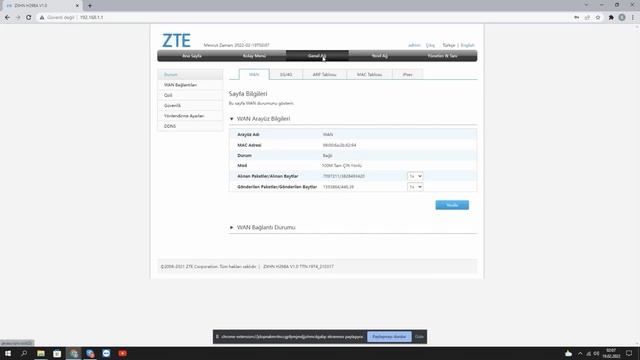This screenshot has width=640, height=360.
Task: Click the not-secure warning icon in address bar
Action: pos(42,18)
